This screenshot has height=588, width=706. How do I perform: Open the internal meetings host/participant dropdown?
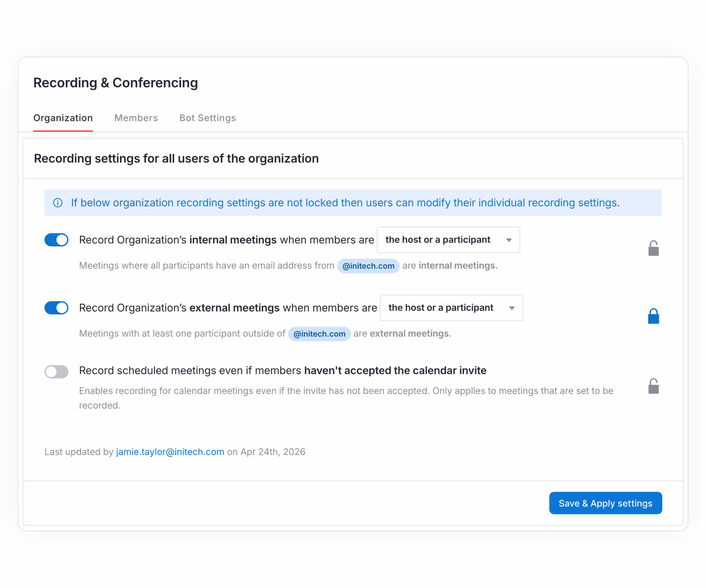point(448,240)
